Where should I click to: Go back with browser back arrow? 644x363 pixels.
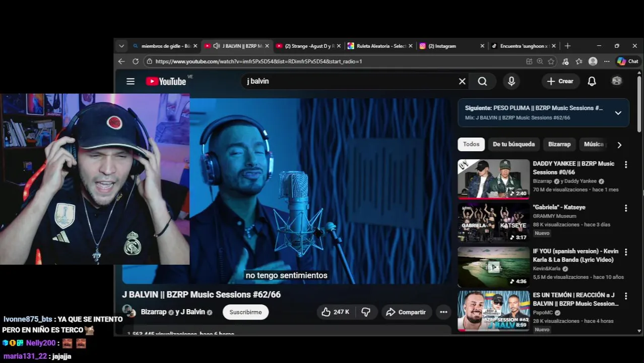(x=121, y=61)
